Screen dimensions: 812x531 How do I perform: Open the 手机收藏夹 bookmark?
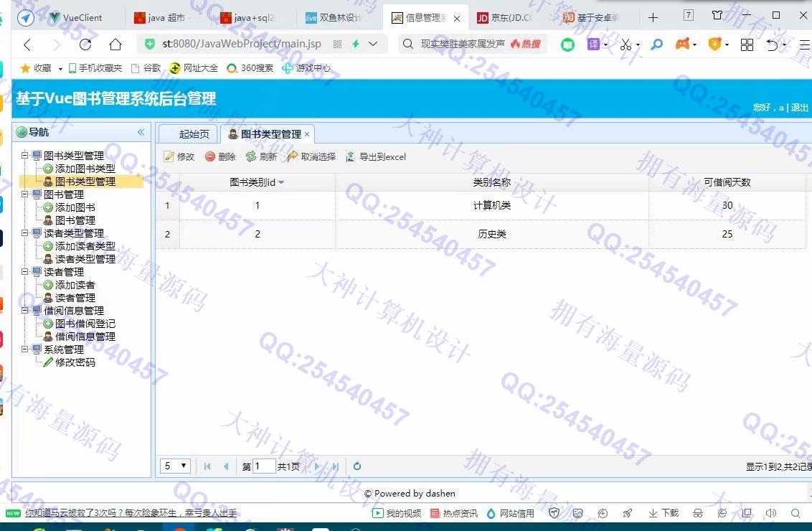point(95,68)
